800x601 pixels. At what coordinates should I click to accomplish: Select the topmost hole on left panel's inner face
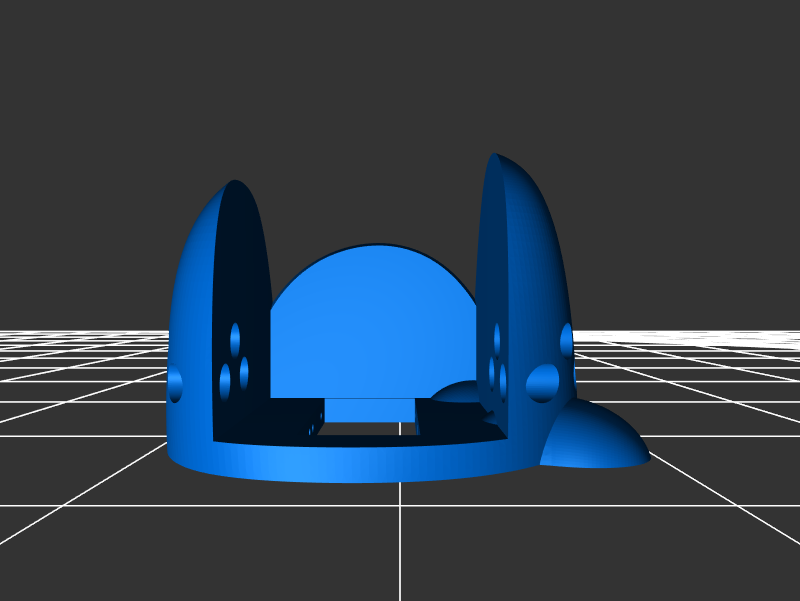click(235, 338)
